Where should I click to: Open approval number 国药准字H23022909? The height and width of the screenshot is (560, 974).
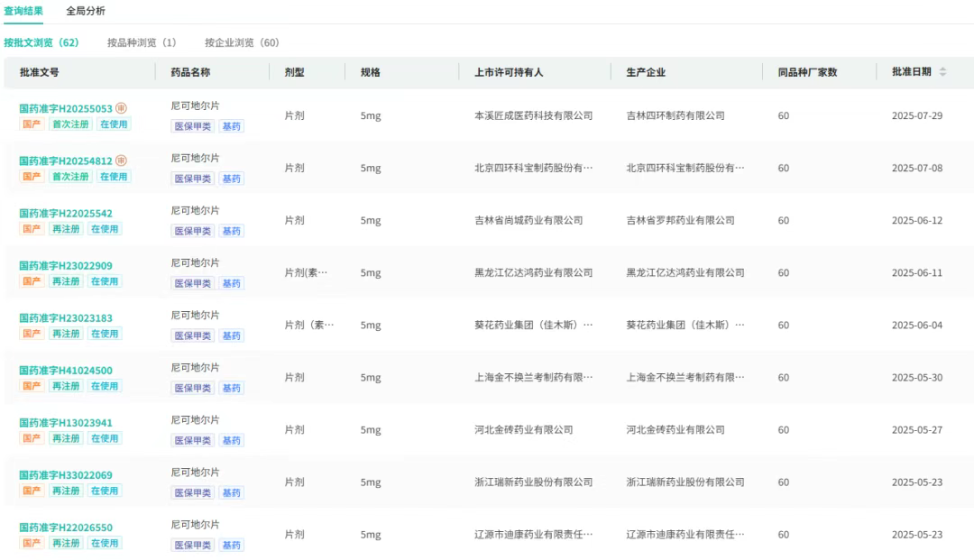click(66, 266)
